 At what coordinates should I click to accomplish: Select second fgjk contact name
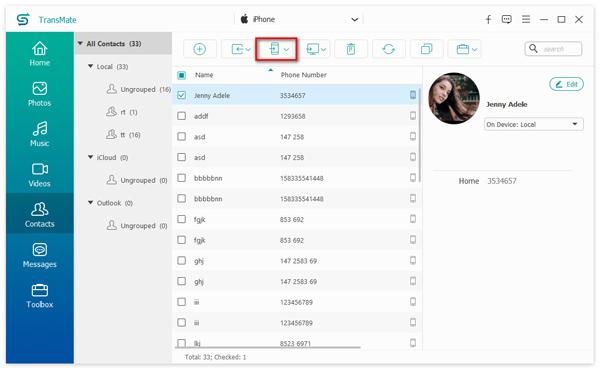click(199, 240)
